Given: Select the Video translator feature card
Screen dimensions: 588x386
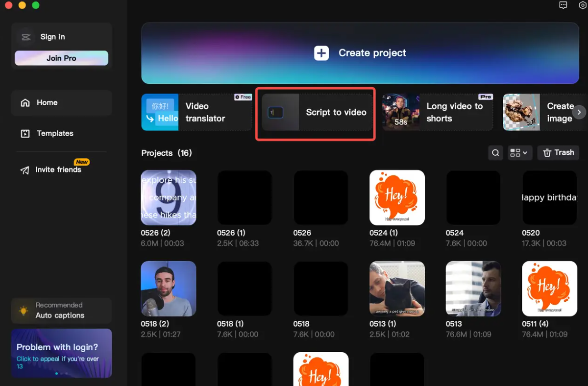Looking at the screenshot, I should tap(196, 112).
